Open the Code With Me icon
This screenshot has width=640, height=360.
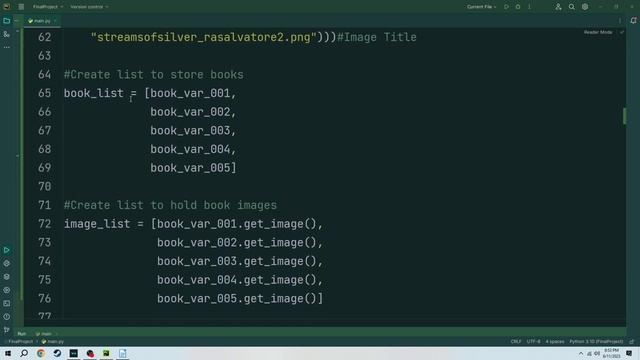click(558, 7)
